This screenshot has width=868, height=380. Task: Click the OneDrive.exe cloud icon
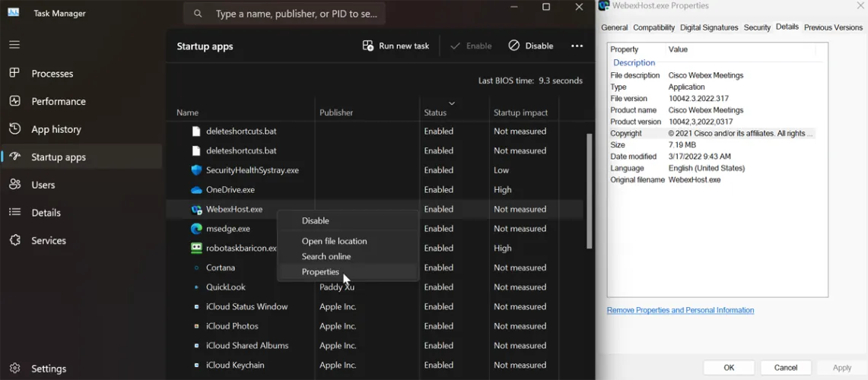click(x=196, y=190)
